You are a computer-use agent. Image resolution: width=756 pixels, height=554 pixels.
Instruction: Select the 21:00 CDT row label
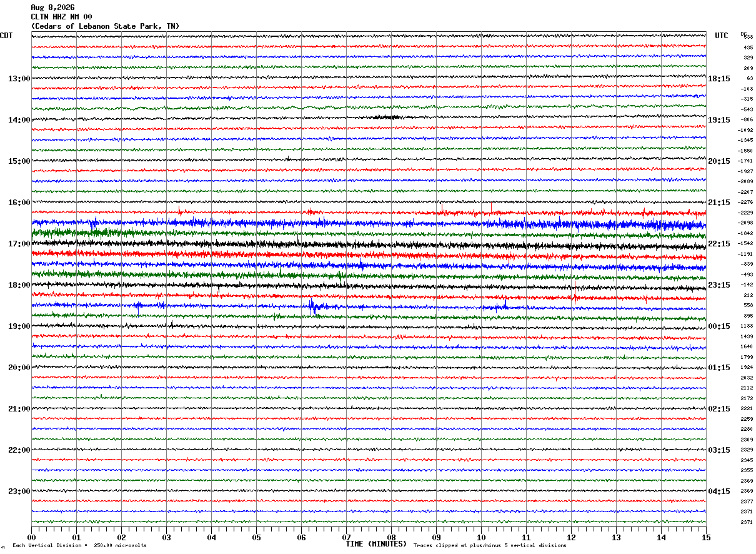coord(19,409)
